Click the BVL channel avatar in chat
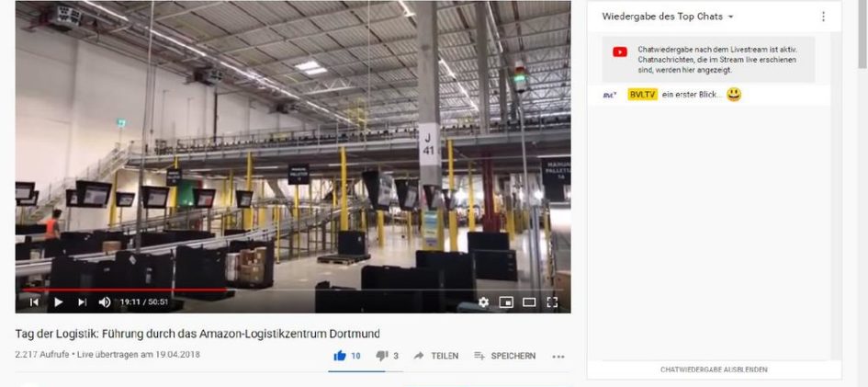The height and width of the screenshot is (387, 868). pyautogui.click(x=610, y=96)
